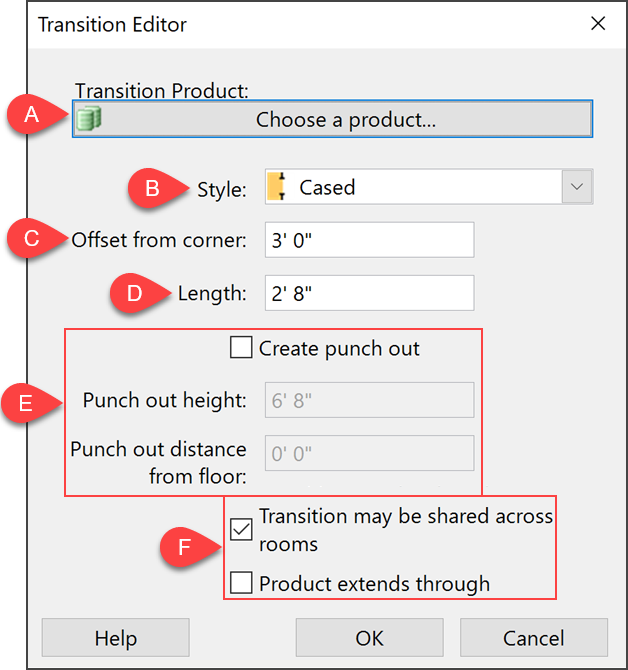Click the Choose a product button

pos(332,119)
